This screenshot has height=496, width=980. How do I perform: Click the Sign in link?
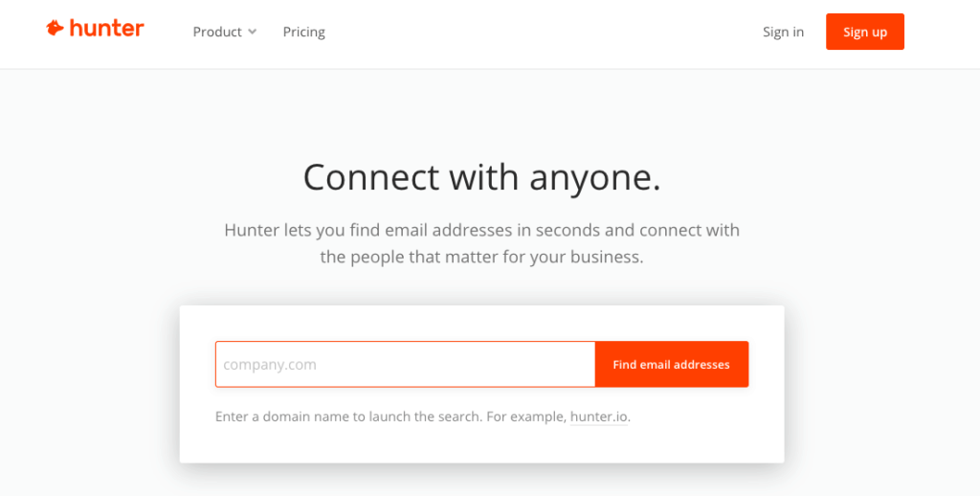pyautogui.click(x=783, y=32)
